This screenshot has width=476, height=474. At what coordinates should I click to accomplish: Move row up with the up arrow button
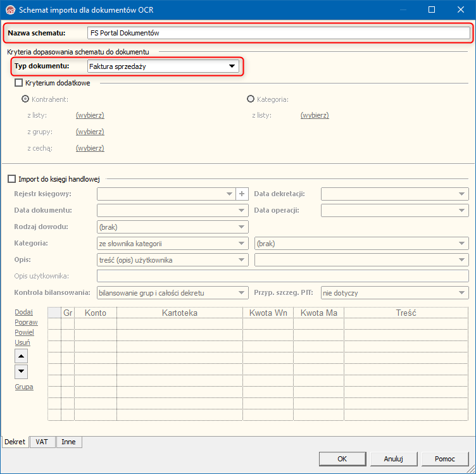coord(22,356)
